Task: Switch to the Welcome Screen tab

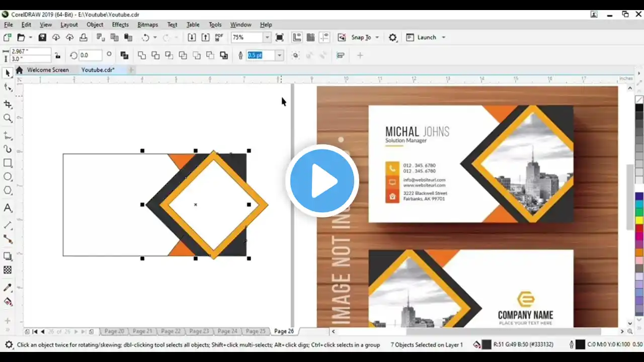Action: point(47,70)
